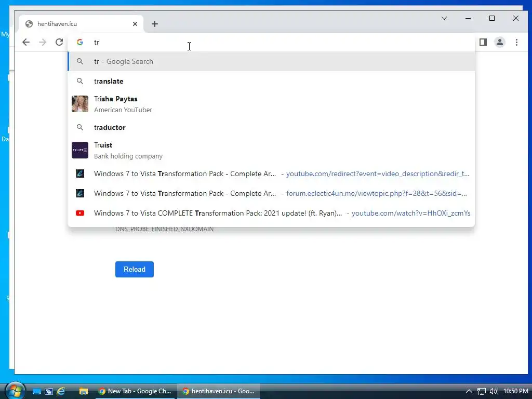The height and width of the screenshot is (399, 532).
Task: Choose the 'translate' suggestion
Action: (271, 81)
